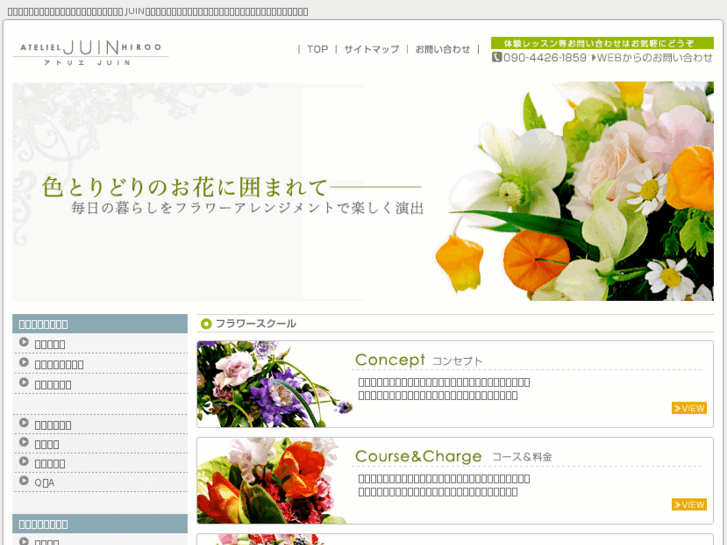The image size is (727, 545).
Task: Click the triangle arrow before WEBからのお問い合わせ
Action: pyautogui.click(x=594, y=58)
